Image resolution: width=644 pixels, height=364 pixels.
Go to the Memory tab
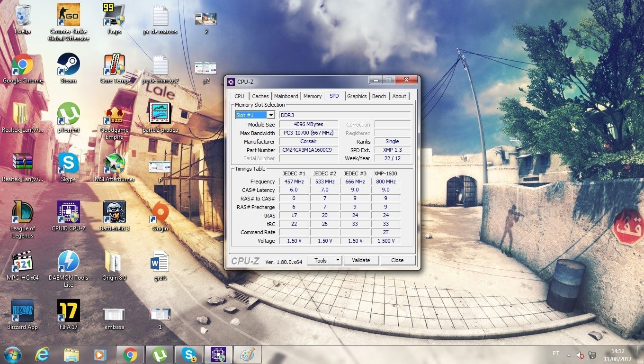click(x=313, y=96)
